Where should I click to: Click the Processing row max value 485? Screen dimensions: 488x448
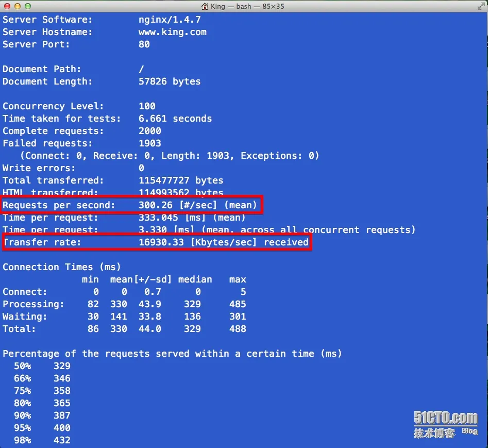(x=238, y=304)
